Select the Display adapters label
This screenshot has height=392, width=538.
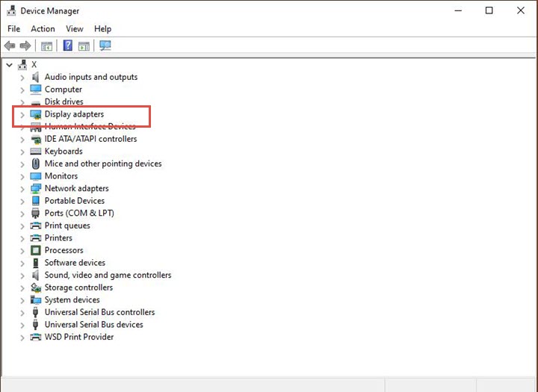click(x=74, y=114)
